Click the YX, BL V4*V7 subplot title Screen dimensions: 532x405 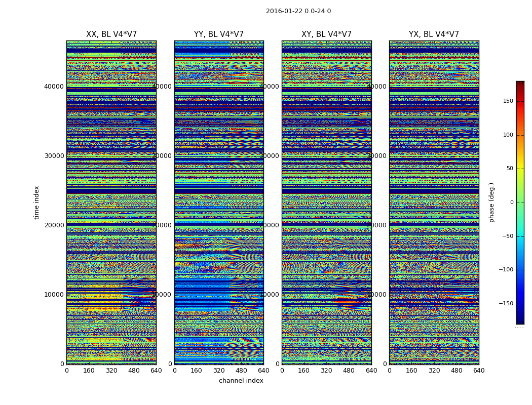434,34
